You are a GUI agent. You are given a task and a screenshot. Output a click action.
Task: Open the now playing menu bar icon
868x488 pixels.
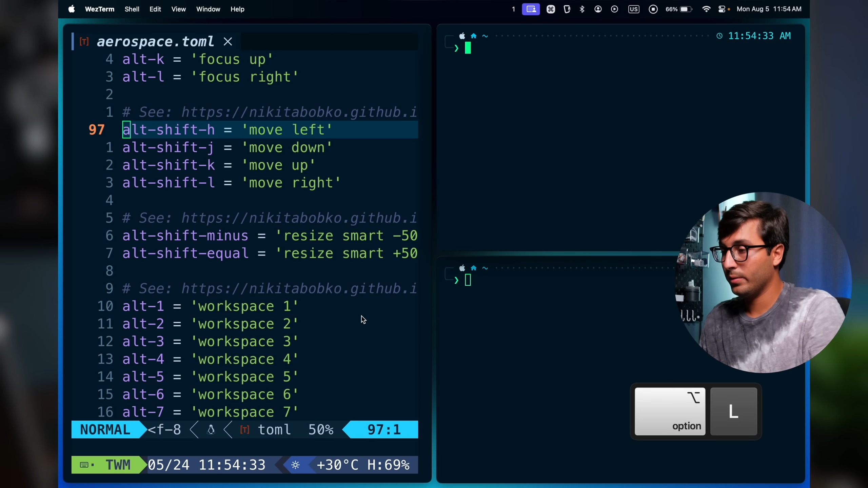click(x=614, y=9)
